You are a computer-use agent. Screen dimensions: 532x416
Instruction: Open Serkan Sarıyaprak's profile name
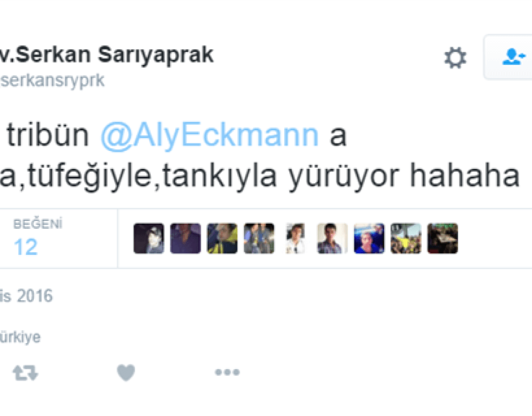tap(107, 55)
